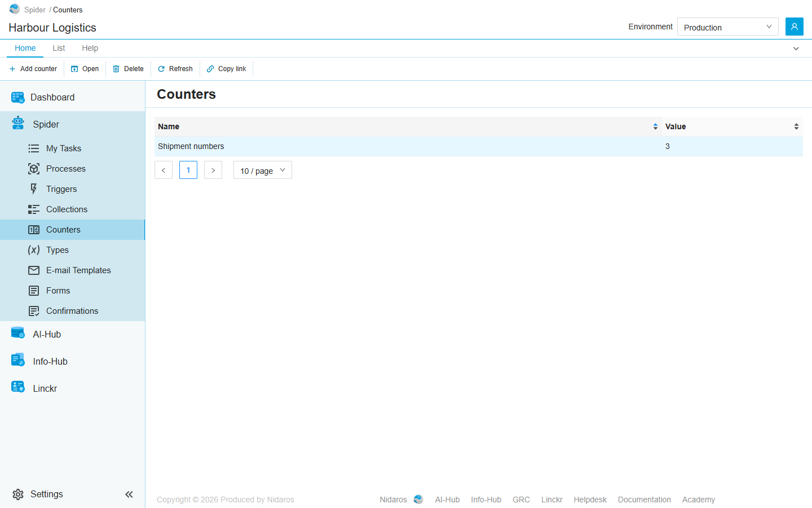Click the Delete toolbar button
This screenshot has height=508, width=812.
tap(128, 69)
